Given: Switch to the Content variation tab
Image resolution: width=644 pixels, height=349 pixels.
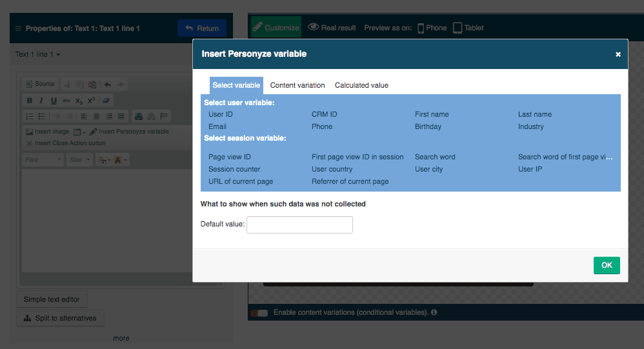Looking at the screenshot, I should pyautogui.click(x=297, y=85).
